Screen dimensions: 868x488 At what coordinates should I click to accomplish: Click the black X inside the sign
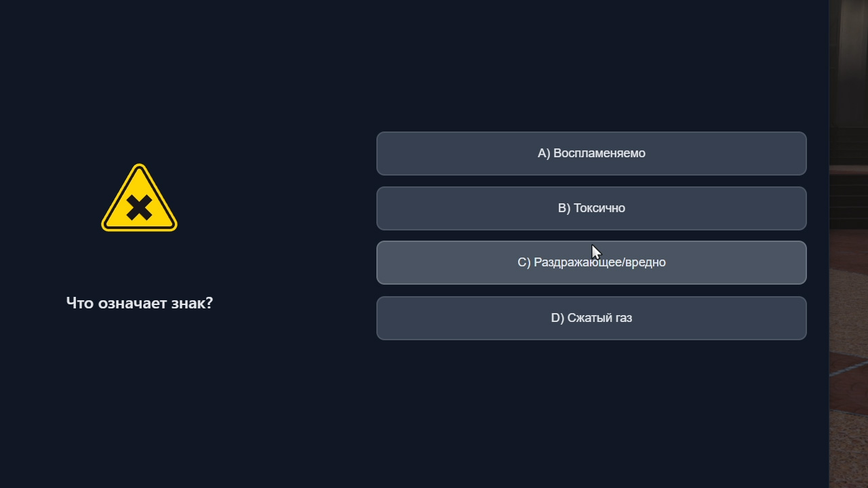click(139, 208)
